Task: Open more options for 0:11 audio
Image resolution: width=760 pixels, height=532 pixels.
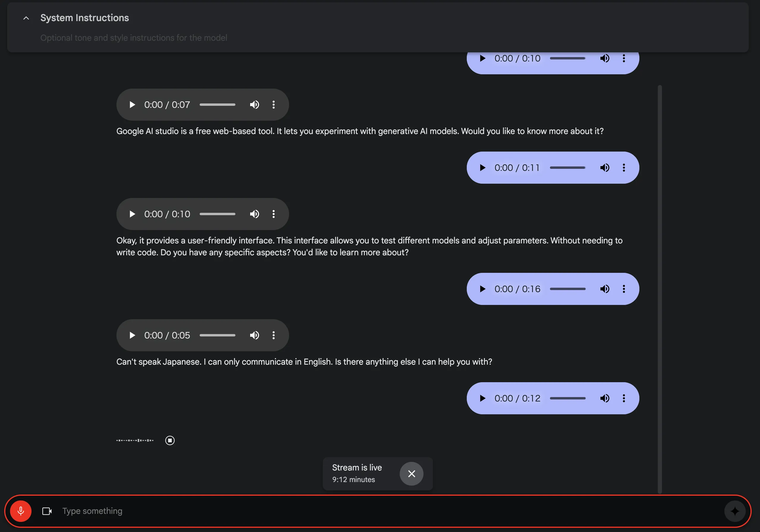Action: pos(624,168)
